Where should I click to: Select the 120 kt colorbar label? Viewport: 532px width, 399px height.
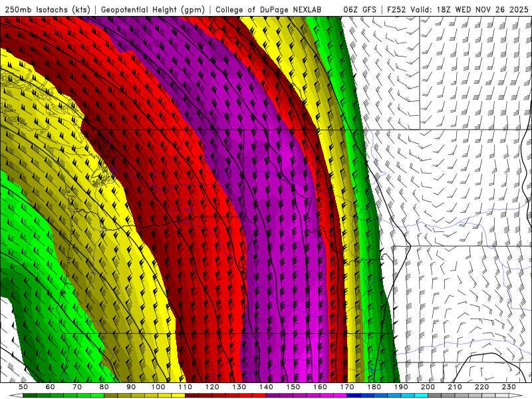point(212,387)
